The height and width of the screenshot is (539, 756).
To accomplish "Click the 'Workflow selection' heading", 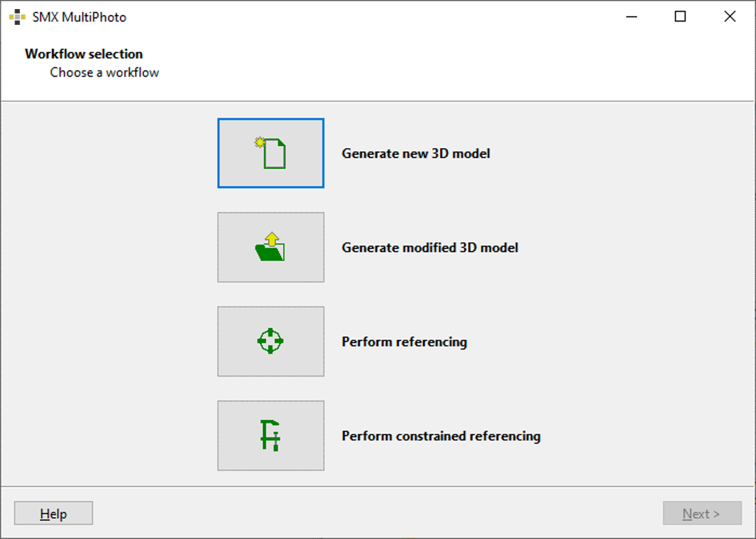I will (84, 53).
